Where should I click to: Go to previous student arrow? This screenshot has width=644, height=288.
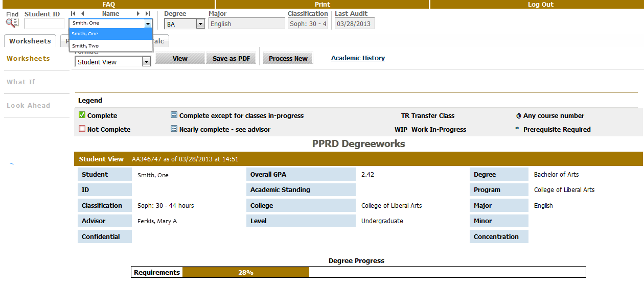coord(83,14)
